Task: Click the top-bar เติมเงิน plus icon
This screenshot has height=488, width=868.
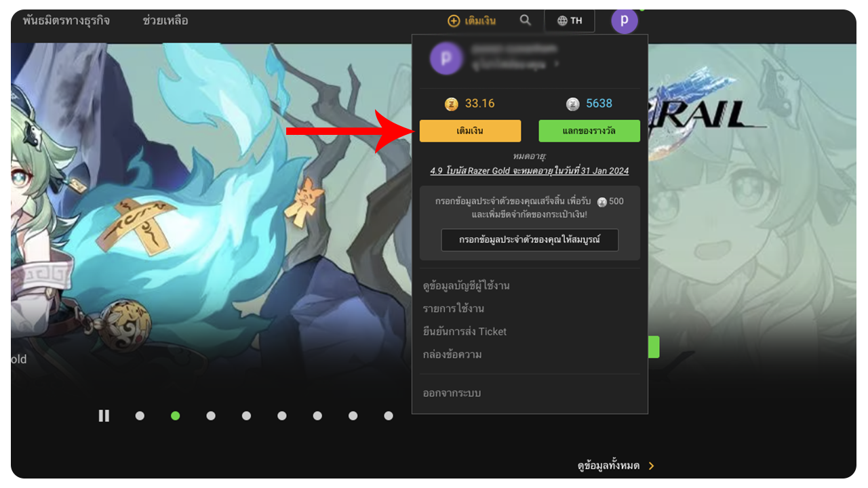Action: pos(454,21)
